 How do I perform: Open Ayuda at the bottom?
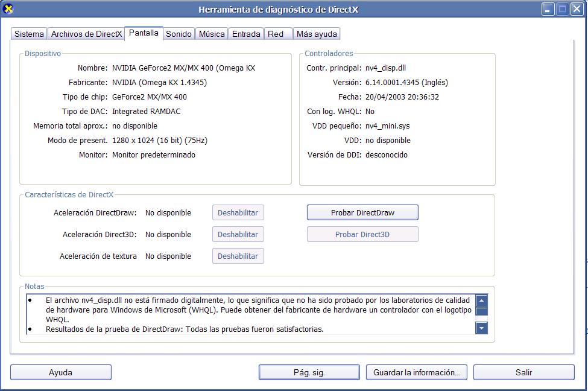[61, 373]
